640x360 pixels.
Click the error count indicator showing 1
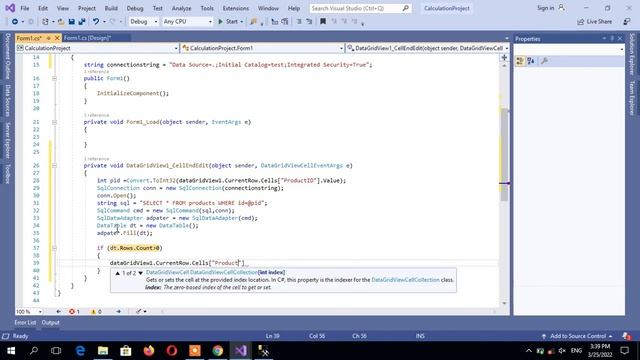click(74, 311)
